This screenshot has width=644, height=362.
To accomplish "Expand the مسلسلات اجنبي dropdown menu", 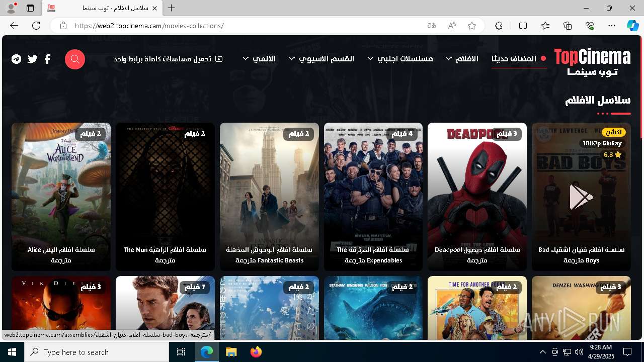I will (x=400, y=59).
